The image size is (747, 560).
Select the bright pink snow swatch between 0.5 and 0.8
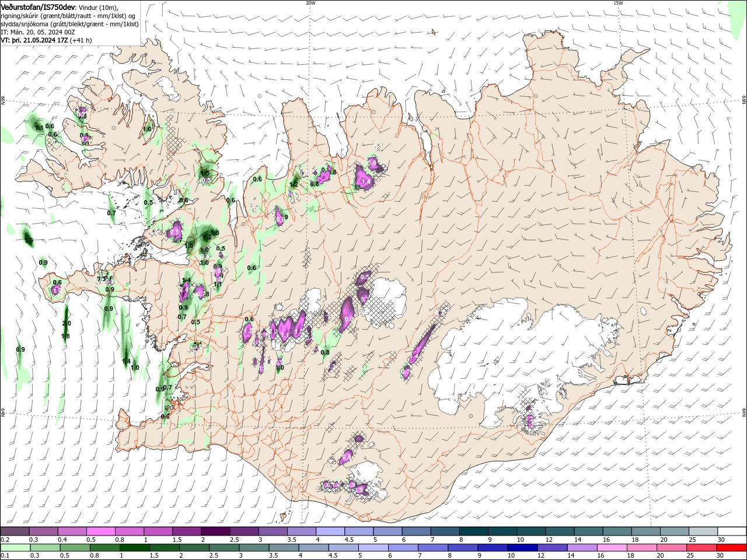[x=100, y=531]
